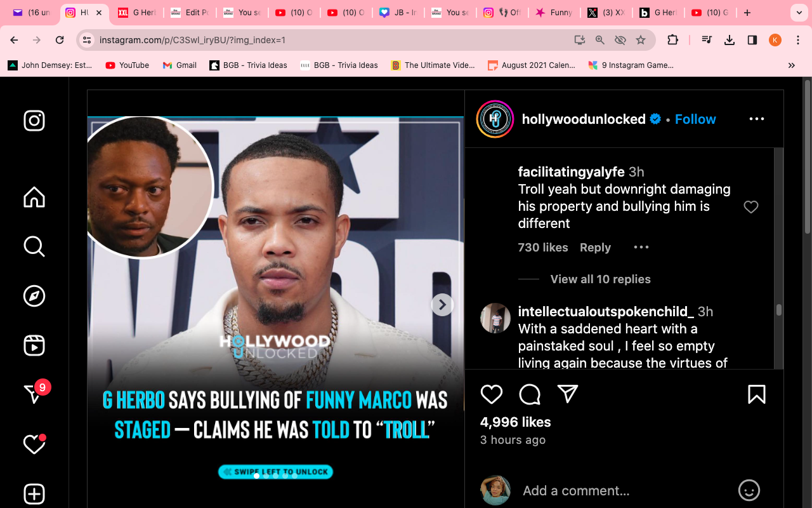The width and height of the screenshot is (812, 508).
Task: Show more bookmarks chevron
Action: 791,65
